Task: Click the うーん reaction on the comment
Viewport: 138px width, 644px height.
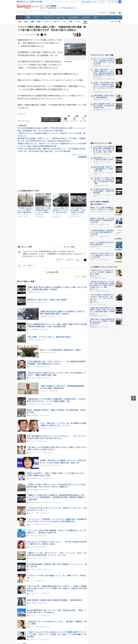Action: coord(77,260)
